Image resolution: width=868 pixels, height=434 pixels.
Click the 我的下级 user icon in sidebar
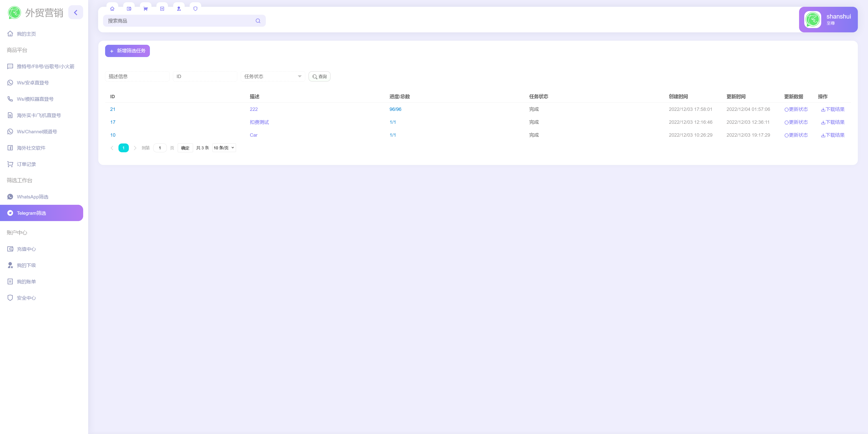pyautogui.click(x=10, y=265)
